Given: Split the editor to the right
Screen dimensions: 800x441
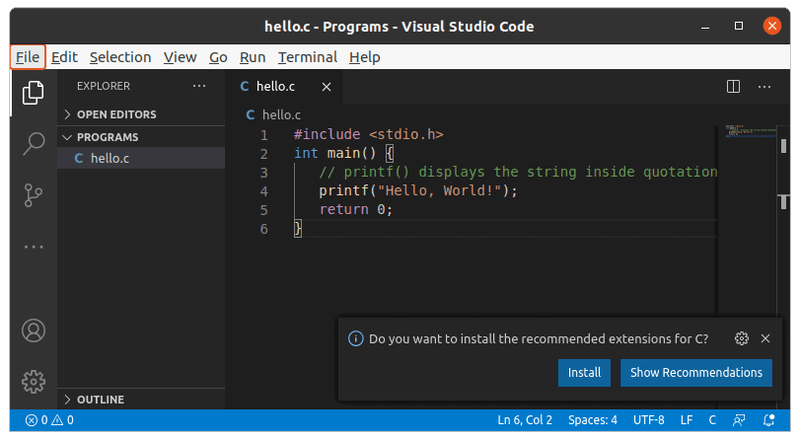Looking at the screenshot, I should click(733, 87).
